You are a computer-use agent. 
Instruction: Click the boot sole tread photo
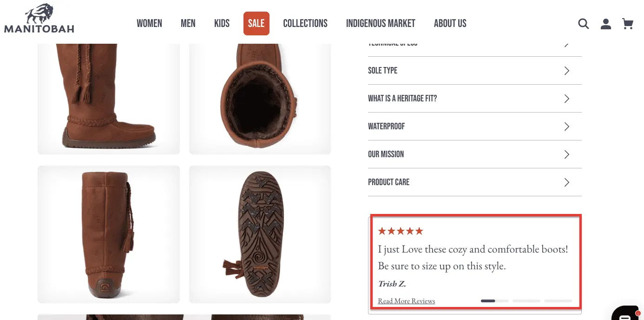[x=260, y=234]
